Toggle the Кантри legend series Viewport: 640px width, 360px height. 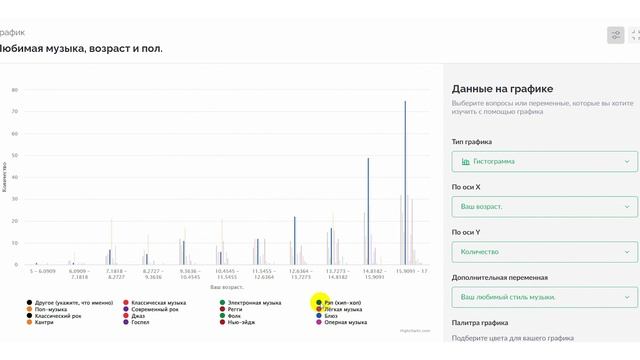click(x=40, y=322)
